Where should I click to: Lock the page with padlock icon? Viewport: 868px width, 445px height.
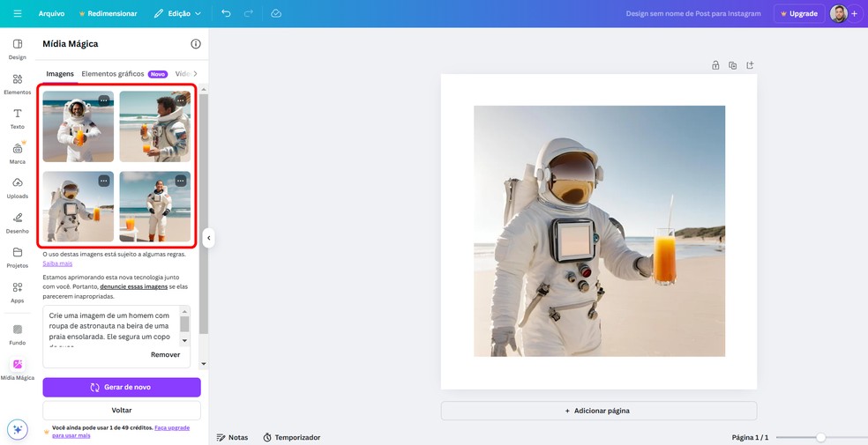tap(715, 65)
